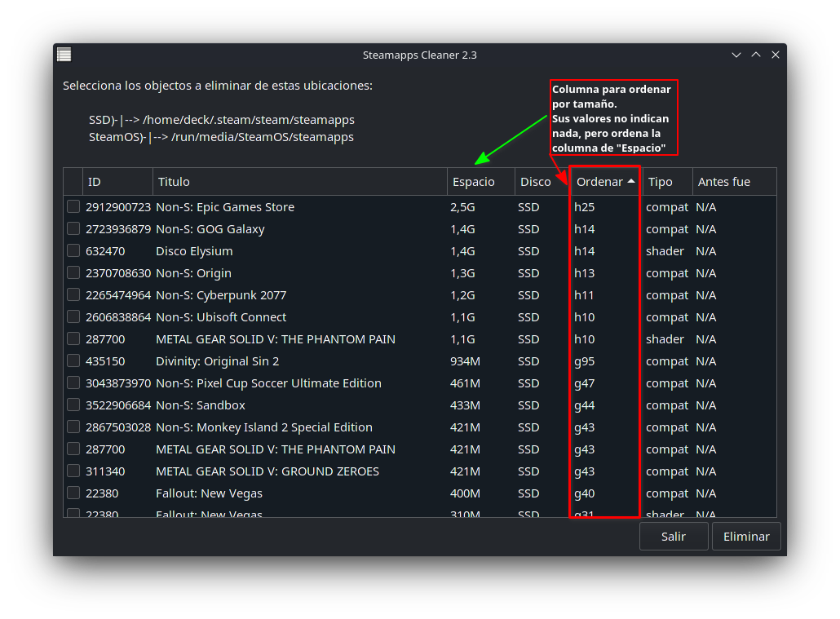
Task: Tick Monkey Island 2 Special Edition checkbox
Action: point(73,426)
